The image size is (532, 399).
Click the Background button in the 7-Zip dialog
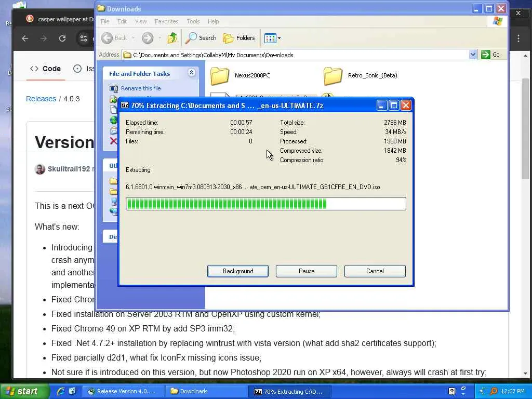(x=238, y=271)
